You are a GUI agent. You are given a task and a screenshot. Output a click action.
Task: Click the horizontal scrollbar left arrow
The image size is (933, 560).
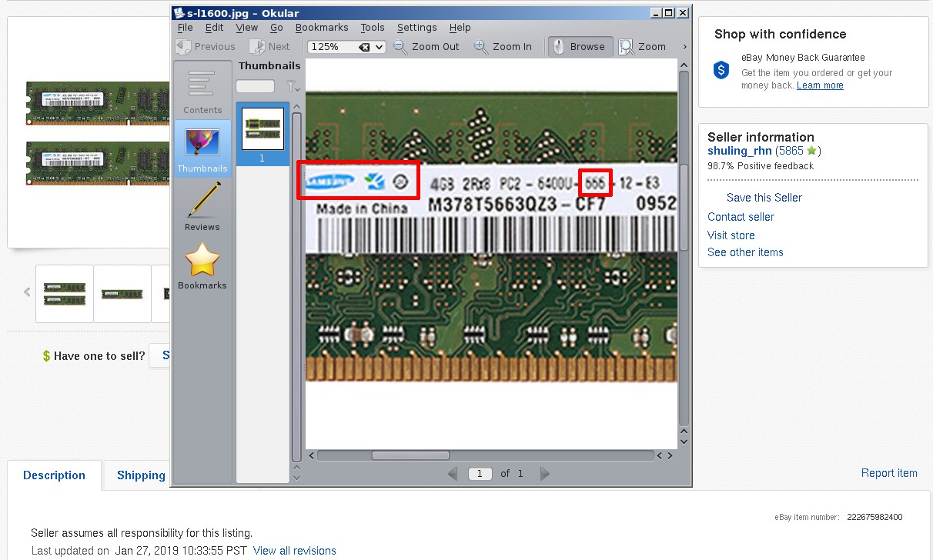311,455
